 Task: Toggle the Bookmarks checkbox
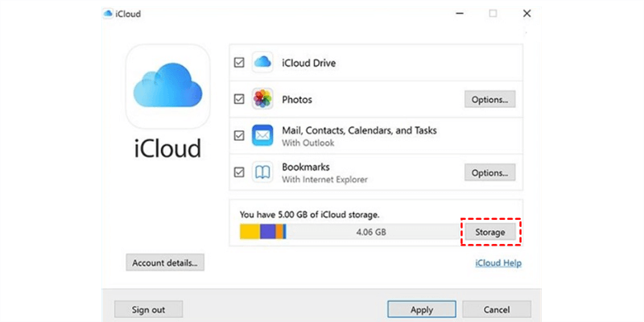coord(239,171)
